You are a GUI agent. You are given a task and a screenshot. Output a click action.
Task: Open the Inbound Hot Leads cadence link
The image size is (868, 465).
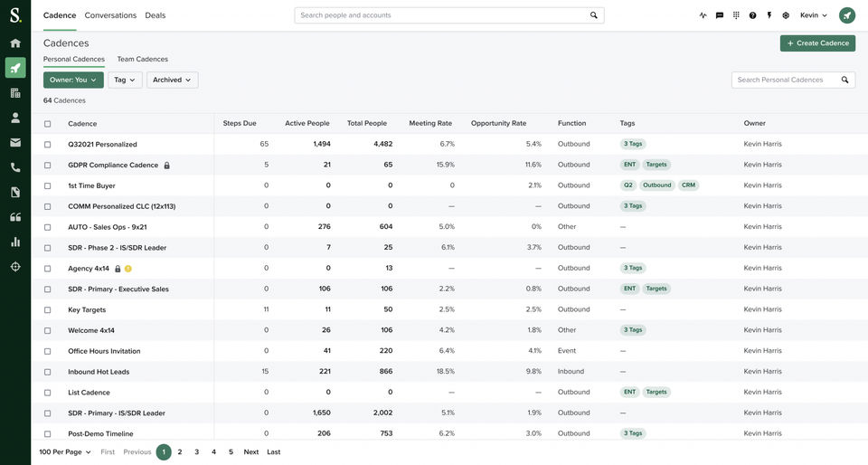point(99,372)
